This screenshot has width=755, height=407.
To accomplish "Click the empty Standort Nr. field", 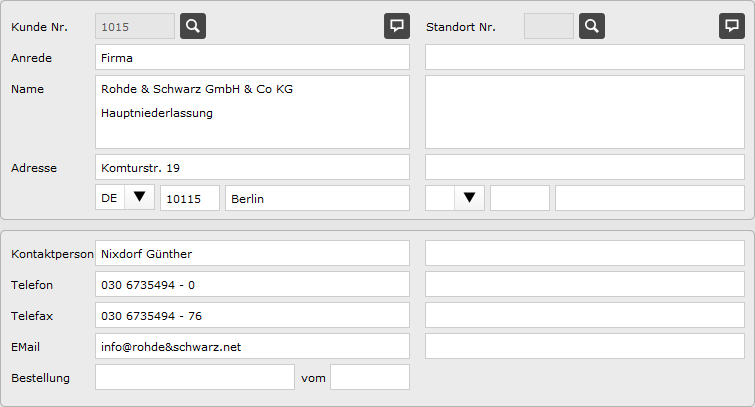I will click(x=549, y=26).
